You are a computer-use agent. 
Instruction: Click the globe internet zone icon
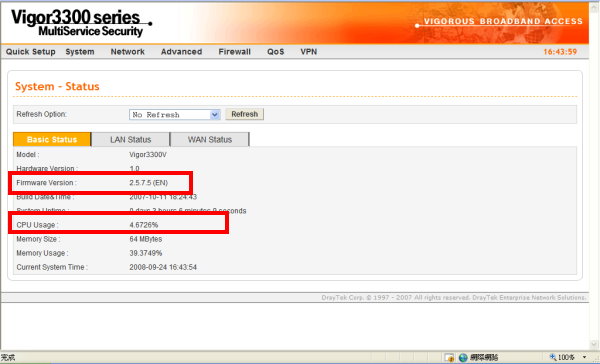pos(463,357)
